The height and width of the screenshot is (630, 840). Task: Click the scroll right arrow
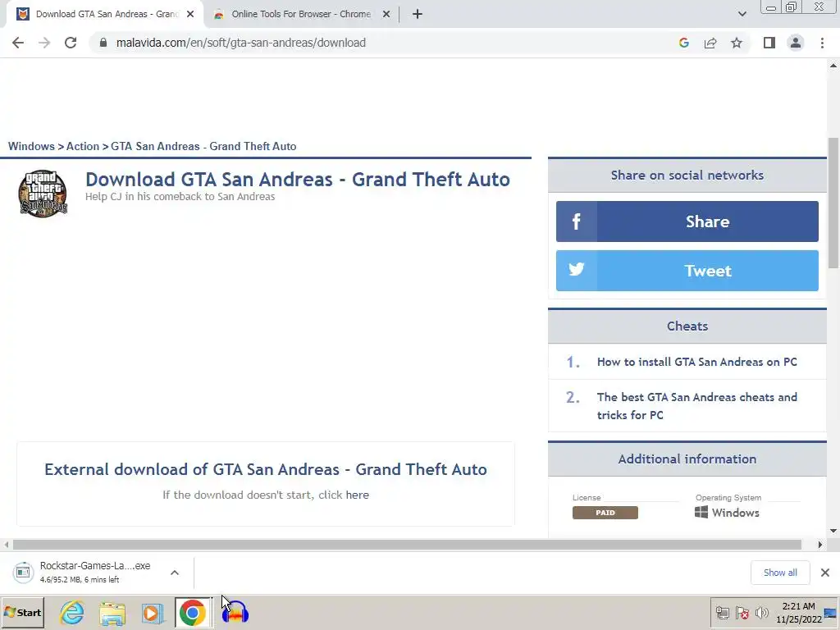819,545
